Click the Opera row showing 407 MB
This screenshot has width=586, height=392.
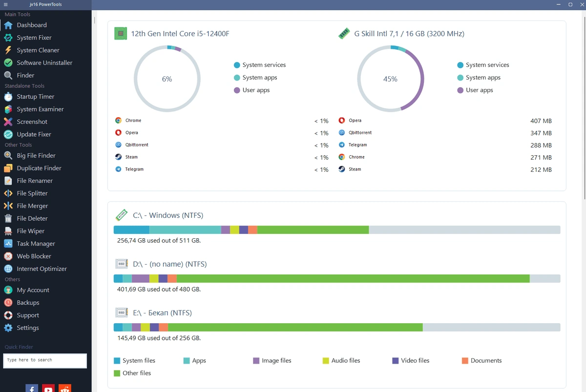445,121
